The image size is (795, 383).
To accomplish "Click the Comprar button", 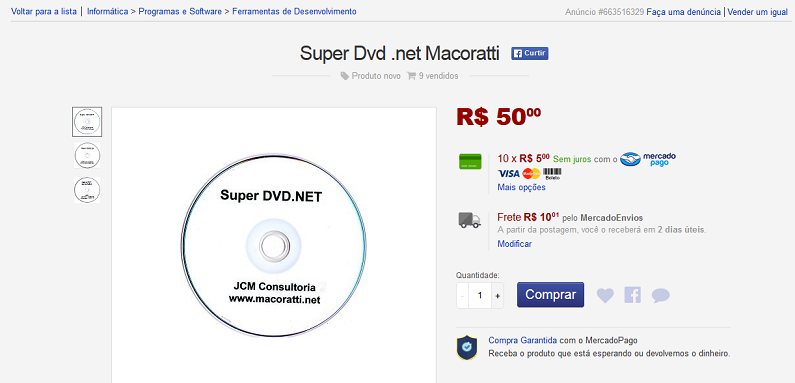I will coord(551,295).
